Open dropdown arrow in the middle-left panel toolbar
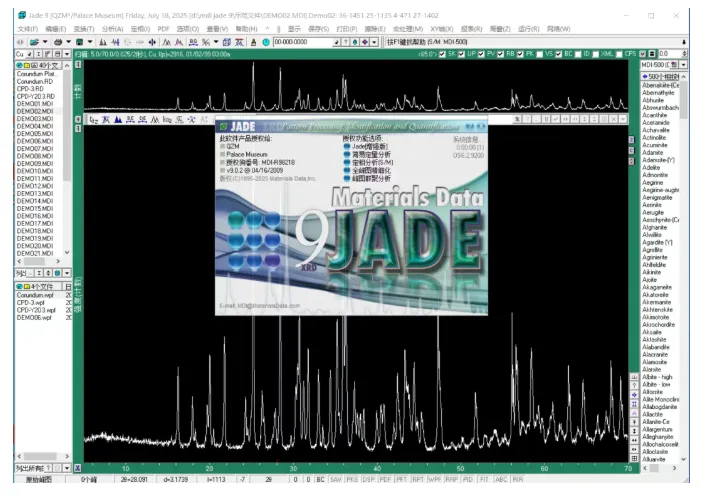Viewport: 707px width, 495px height. (x=67, y=273)
